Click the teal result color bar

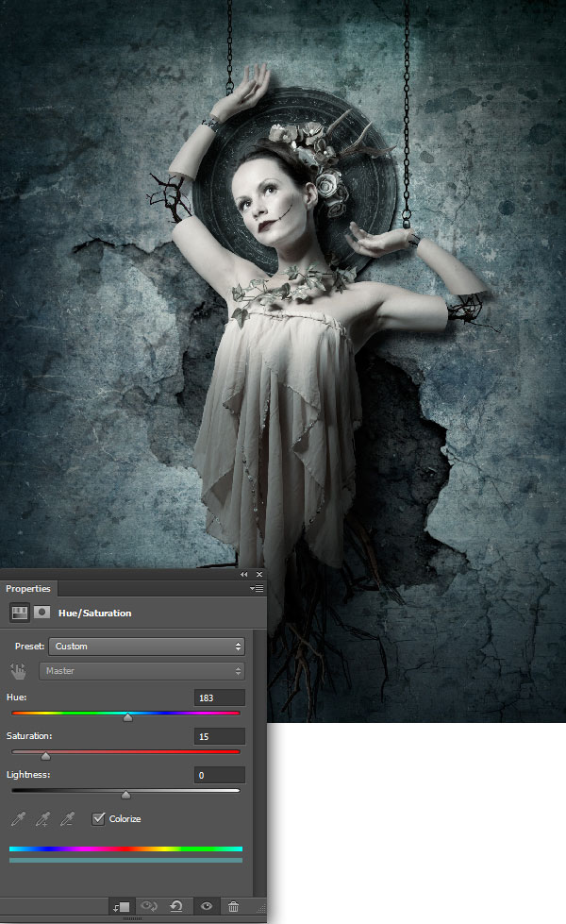tap(125, 861)
